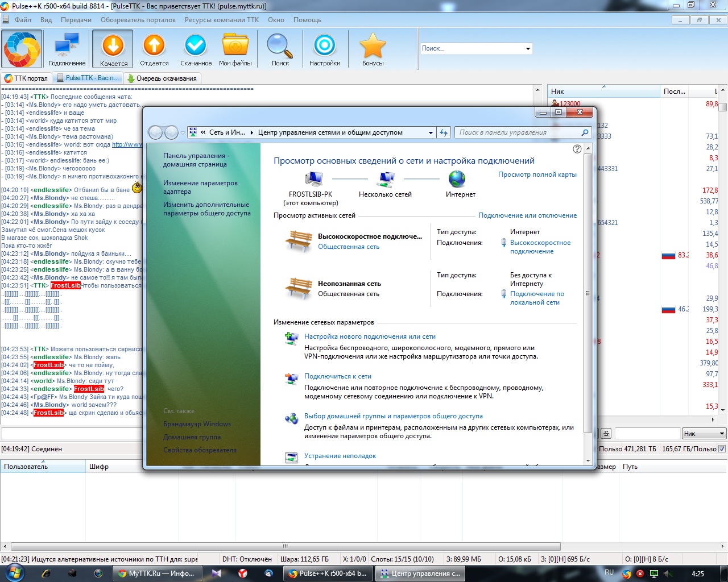Click the icon beside Подключиться к сети
This screenshot has width=728, height=582.
(x=292, y=378)
